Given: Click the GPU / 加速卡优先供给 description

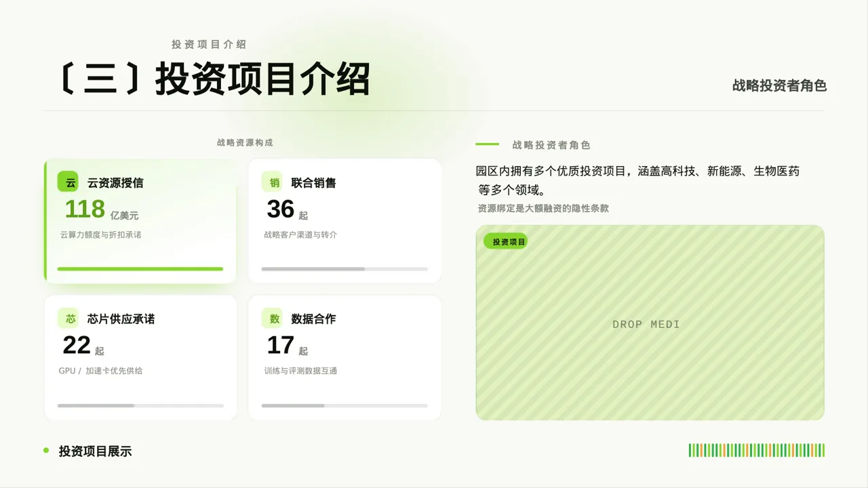Looking at the screenshot, I should [x=100, y=371].
